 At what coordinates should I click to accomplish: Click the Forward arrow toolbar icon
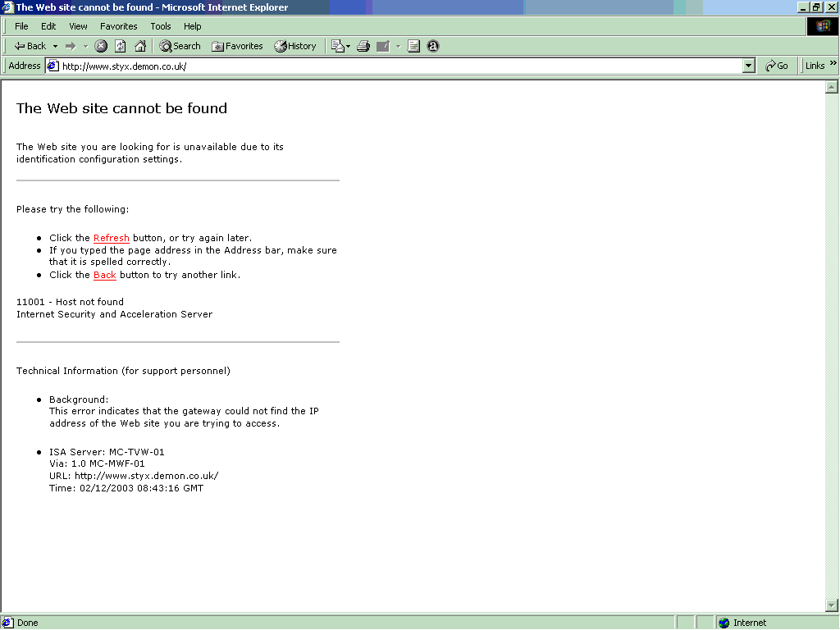tap(71, 46)
